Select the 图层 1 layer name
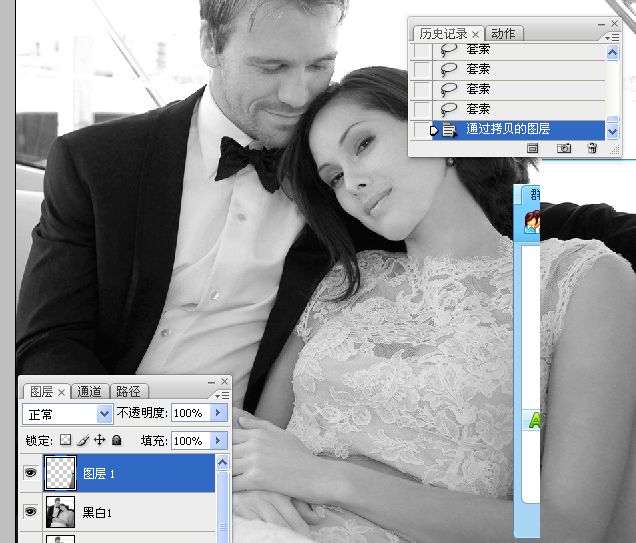Viewport: 636px width, 543px height. coord(99,474)
